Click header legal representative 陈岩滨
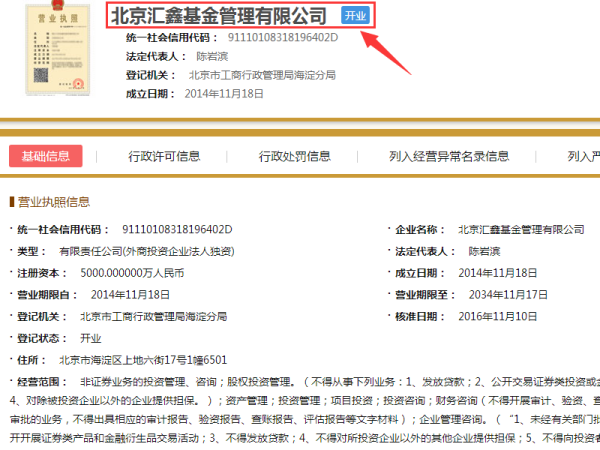 [212, 57]
